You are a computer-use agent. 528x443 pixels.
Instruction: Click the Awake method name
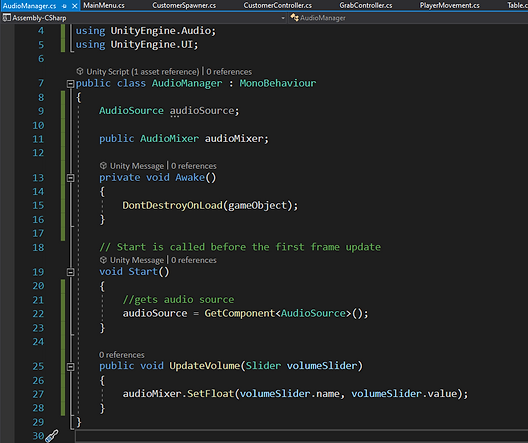(190, 177)
